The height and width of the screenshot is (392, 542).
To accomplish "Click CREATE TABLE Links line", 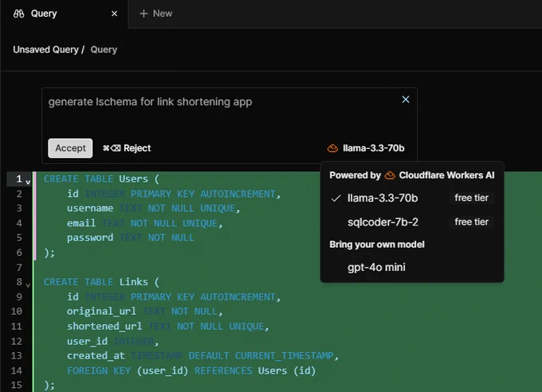I will pyautogui.click(x=101, y=282).
